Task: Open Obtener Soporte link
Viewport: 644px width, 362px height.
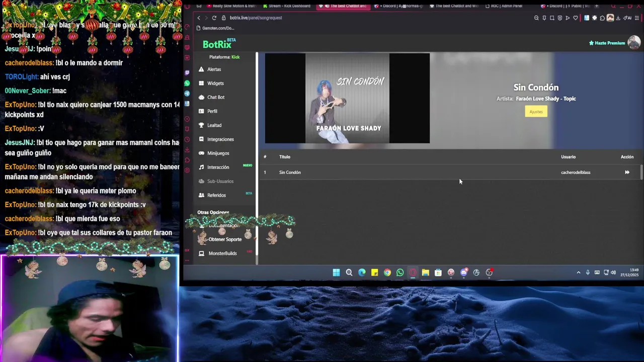Action: pos(225,239)
